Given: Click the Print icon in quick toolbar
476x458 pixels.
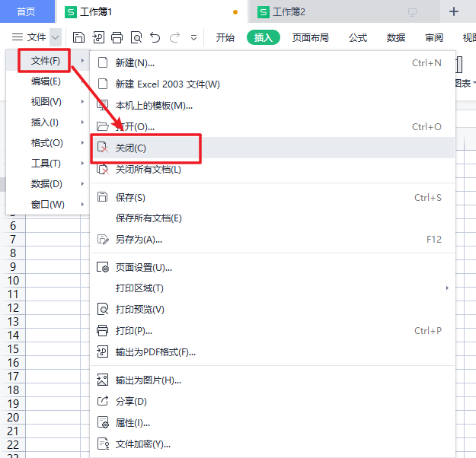Looking at the screenshot, I should [x=117, y=37].
